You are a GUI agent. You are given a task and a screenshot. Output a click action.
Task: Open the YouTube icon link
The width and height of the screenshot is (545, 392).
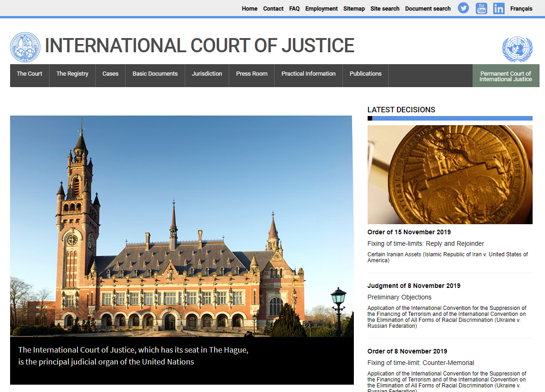(481, 8)
